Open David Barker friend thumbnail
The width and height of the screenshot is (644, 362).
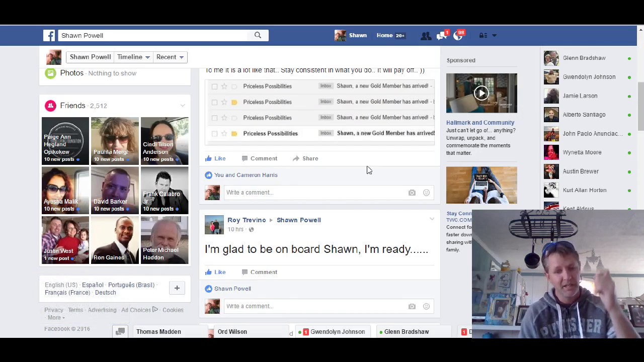tap(115, 191)
